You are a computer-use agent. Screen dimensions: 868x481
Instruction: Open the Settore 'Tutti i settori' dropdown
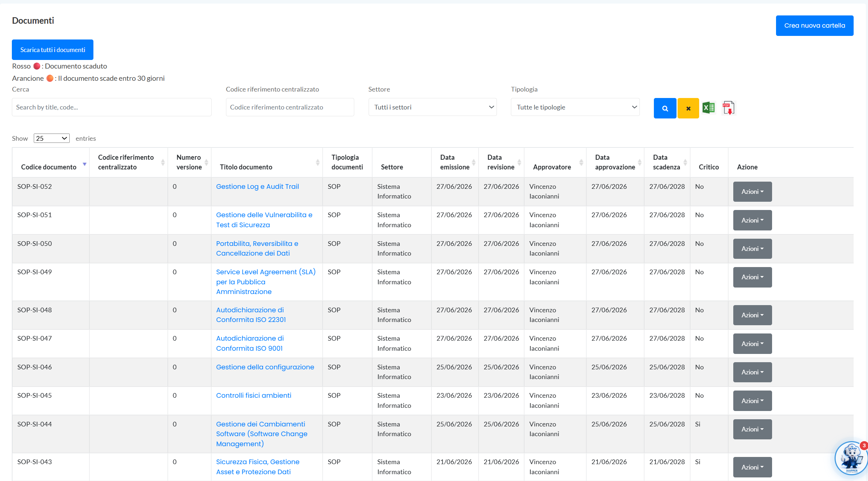433,107
